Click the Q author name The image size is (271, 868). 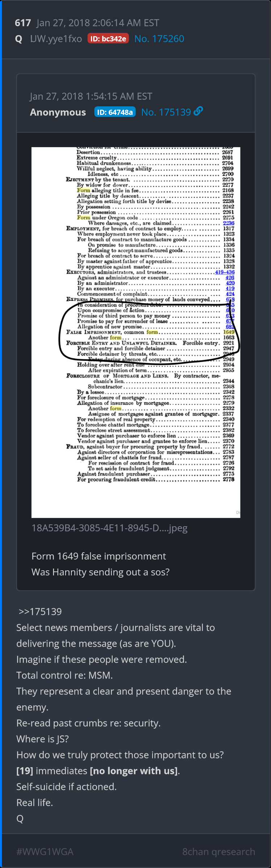19,39
